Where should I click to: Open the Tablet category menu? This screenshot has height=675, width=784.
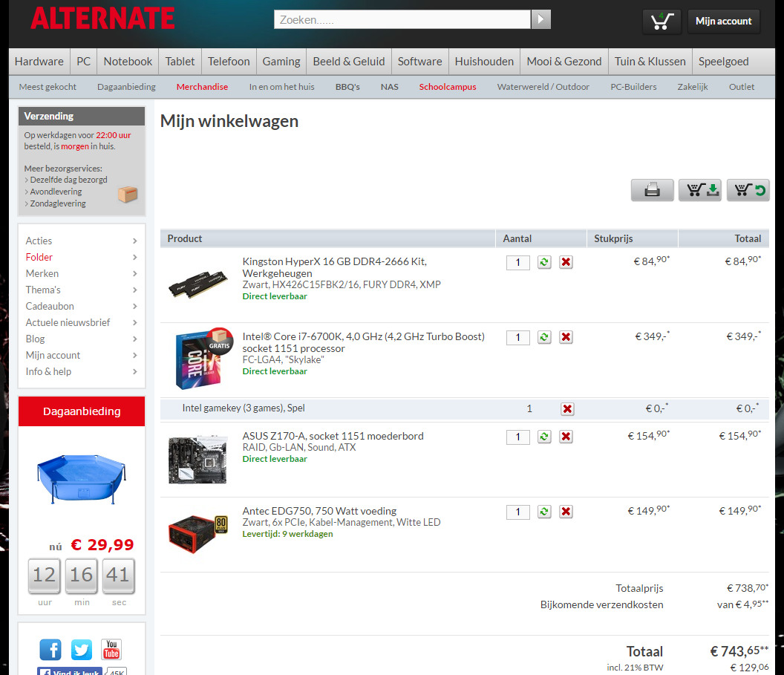pyautogui.click(x=180, y=62)
